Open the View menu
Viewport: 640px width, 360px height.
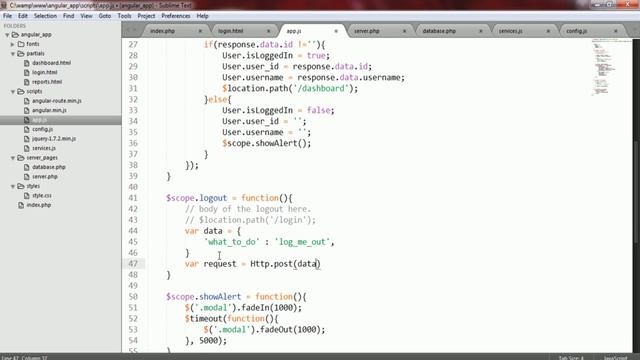(x=86, y=16)
